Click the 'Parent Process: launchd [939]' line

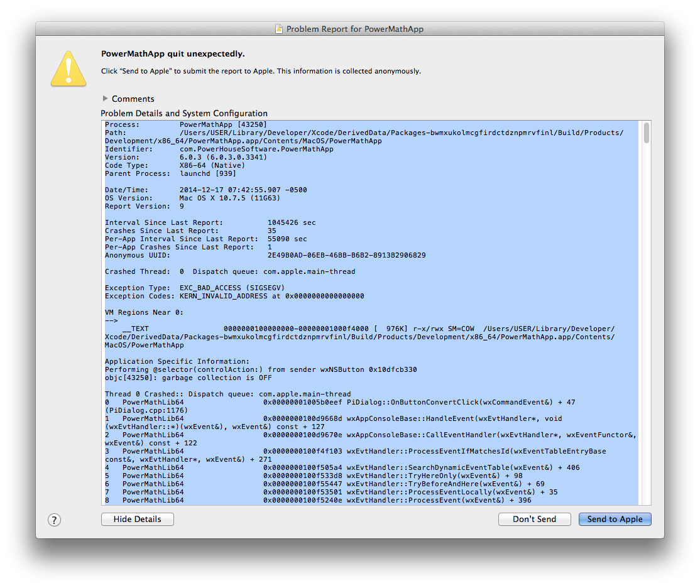170,173
